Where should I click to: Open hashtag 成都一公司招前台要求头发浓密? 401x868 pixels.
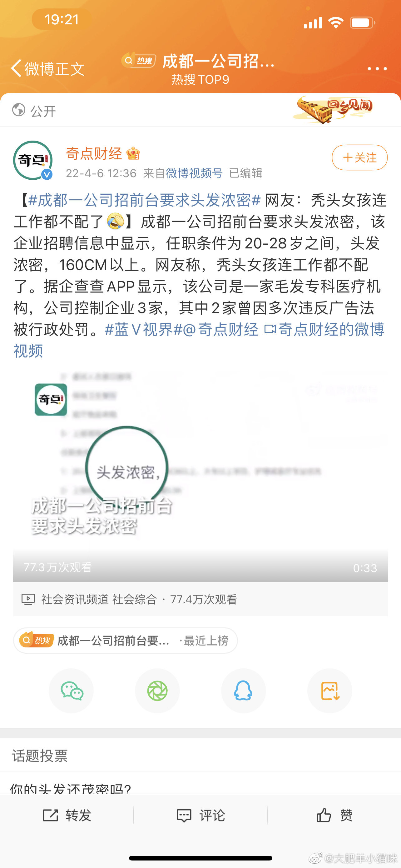click(x=144, y=200)
